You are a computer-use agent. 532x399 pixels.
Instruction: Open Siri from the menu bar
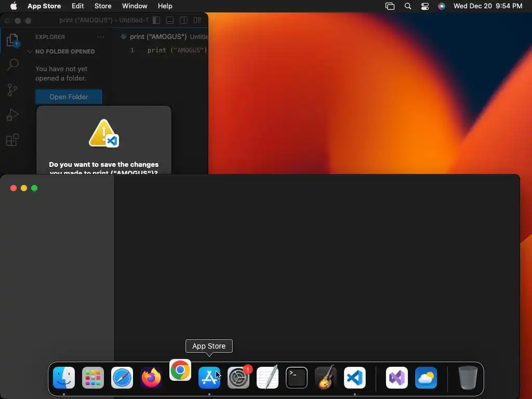pos(442,6)
